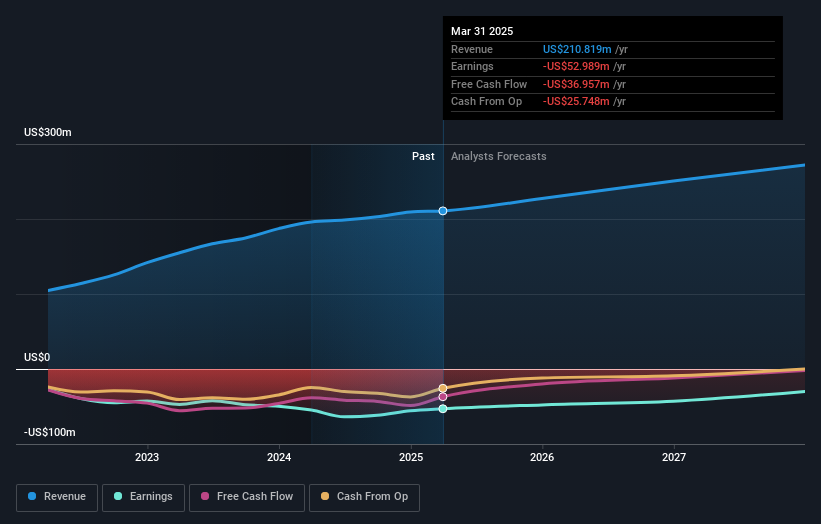Viewport: 821px width, 524px height.
Task: Click the Free Cash Flow label in tooltip
Action: 489,84
